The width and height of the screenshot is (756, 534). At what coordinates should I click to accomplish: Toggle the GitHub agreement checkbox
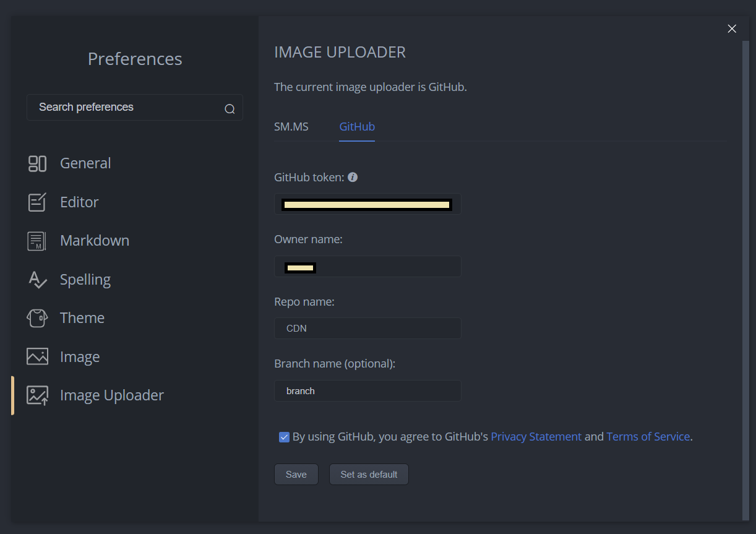284,437
